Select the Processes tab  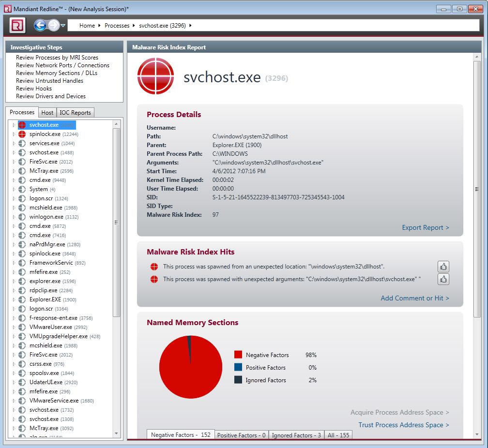pos(22,112)
